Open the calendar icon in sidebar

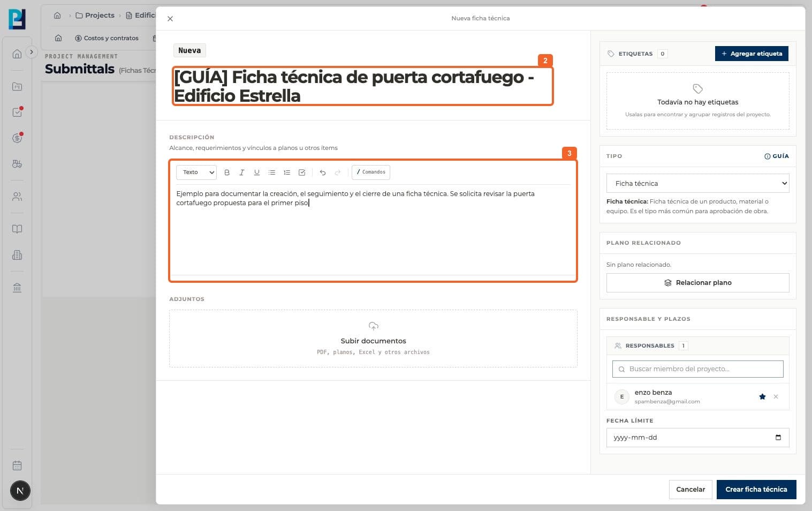(17, 465)
